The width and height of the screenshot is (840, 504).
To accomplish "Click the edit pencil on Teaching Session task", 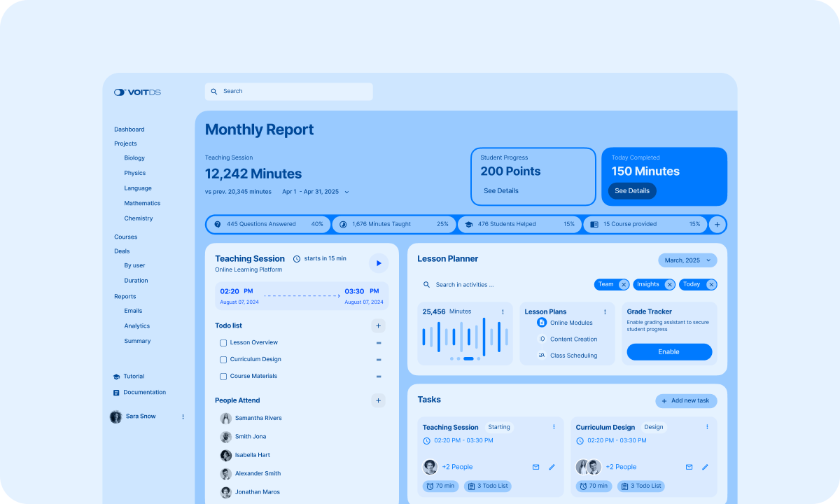I will coord(552,467).
